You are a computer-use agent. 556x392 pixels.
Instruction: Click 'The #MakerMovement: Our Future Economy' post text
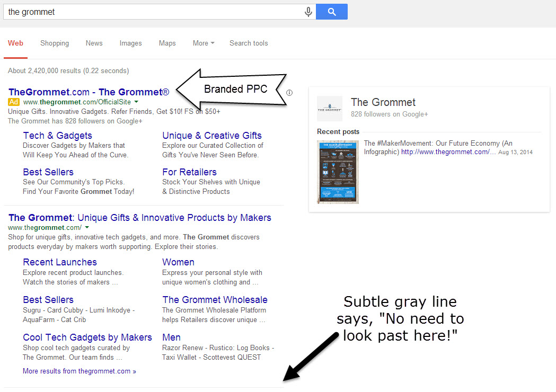438,147
